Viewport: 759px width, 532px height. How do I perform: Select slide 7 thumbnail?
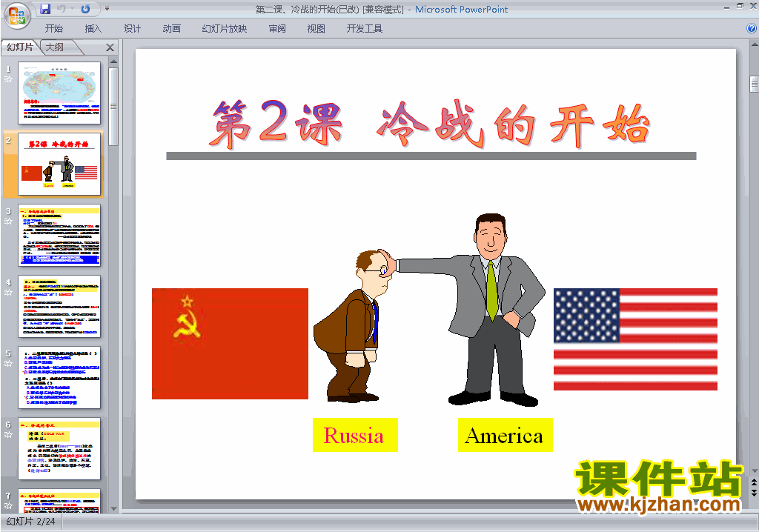point(59,501)
